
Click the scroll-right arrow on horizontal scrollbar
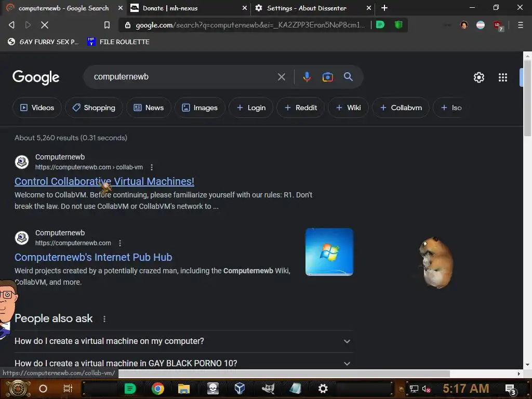518,374
